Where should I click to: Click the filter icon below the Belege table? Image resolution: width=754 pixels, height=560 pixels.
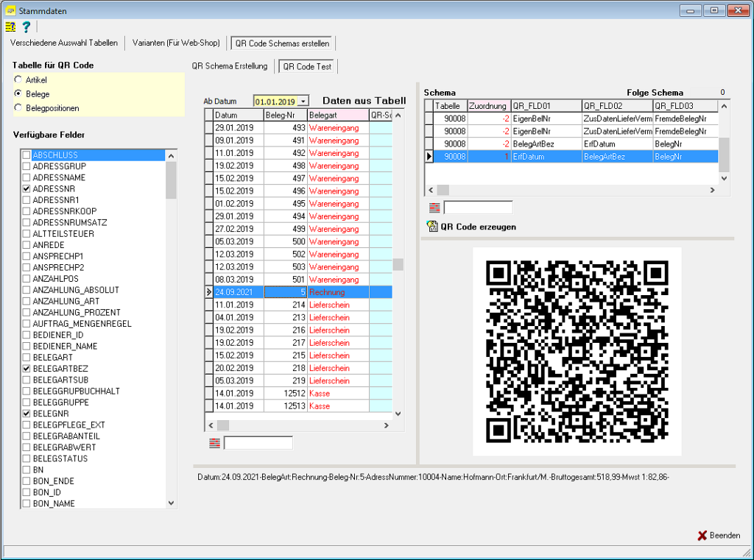pos(214,443)
